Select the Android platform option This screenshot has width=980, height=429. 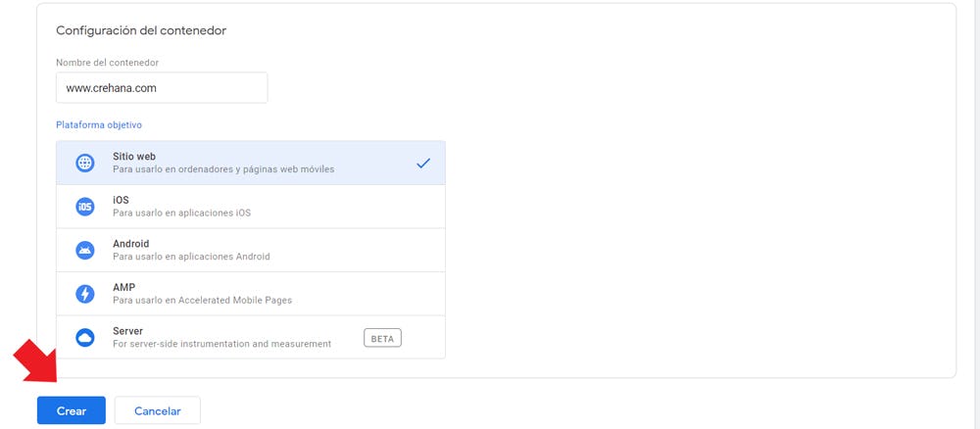click(x=251, y=251)
